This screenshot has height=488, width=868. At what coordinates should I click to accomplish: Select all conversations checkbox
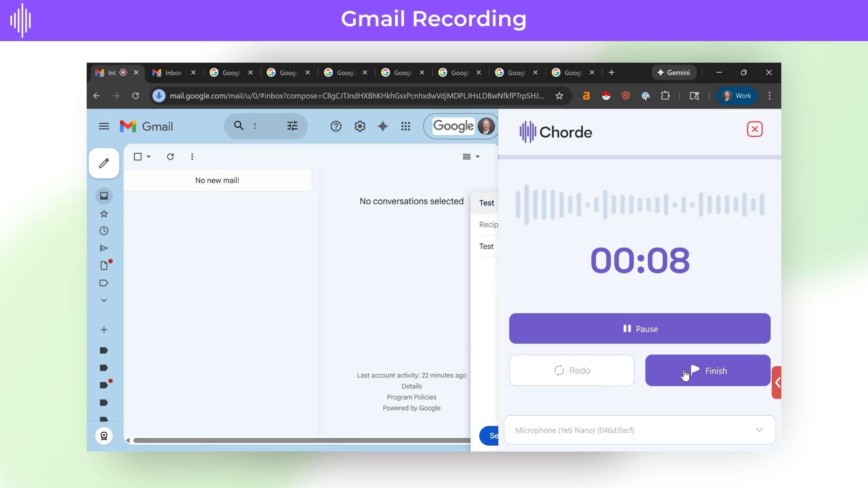(x=137, y=156)
